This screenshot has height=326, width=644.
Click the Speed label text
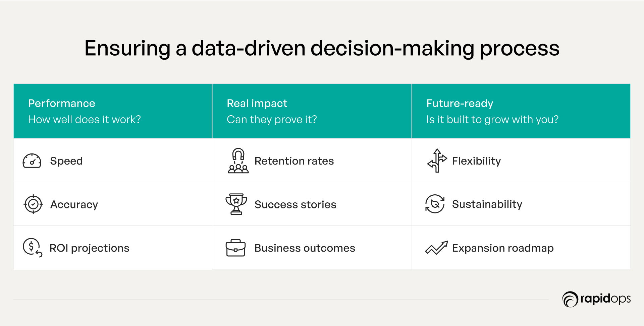66,161
